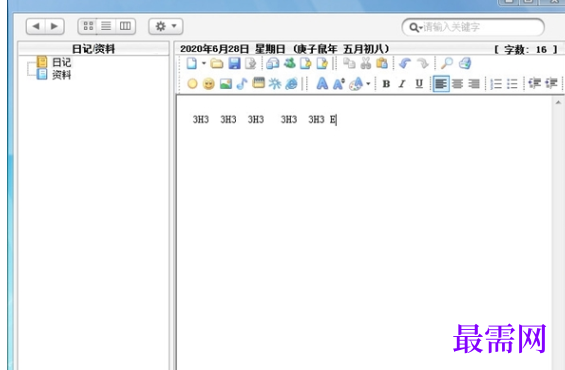Pick a text color with the palette A icon
This screenshot has height=370, width=565.
point(356,84)
